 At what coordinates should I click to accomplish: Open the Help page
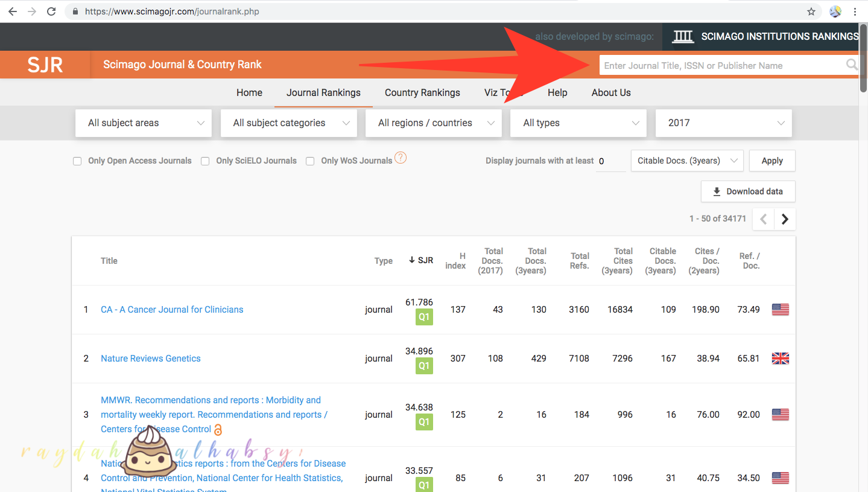pos(557,93)
